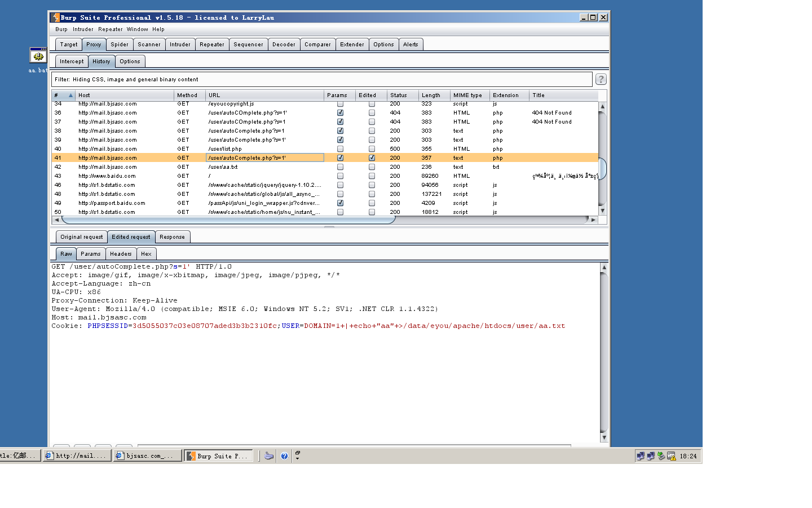Sort history by URL column header
Viewport: 812px width, 508px height.
tap(264, 95)
